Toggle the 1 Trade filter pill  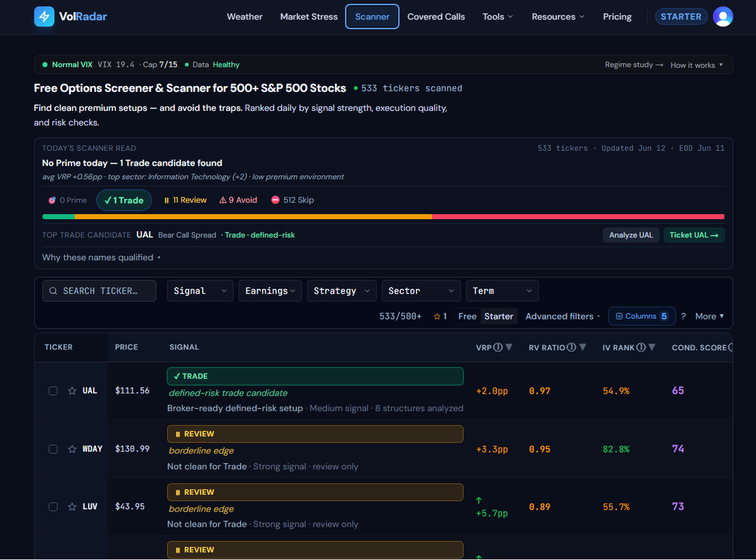[x=124, y=200]
